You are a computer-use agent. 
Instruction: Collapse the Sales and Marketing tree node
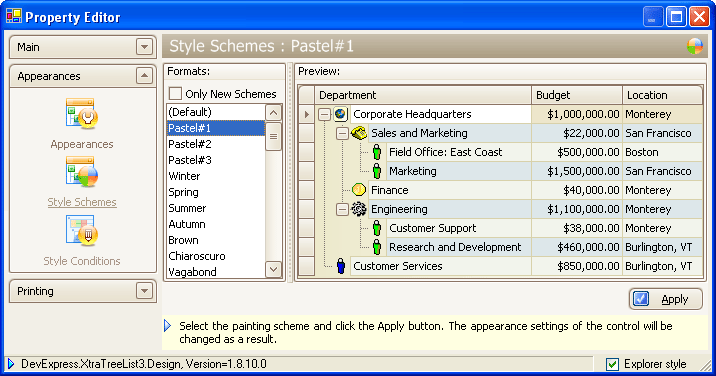coord(342,133)
